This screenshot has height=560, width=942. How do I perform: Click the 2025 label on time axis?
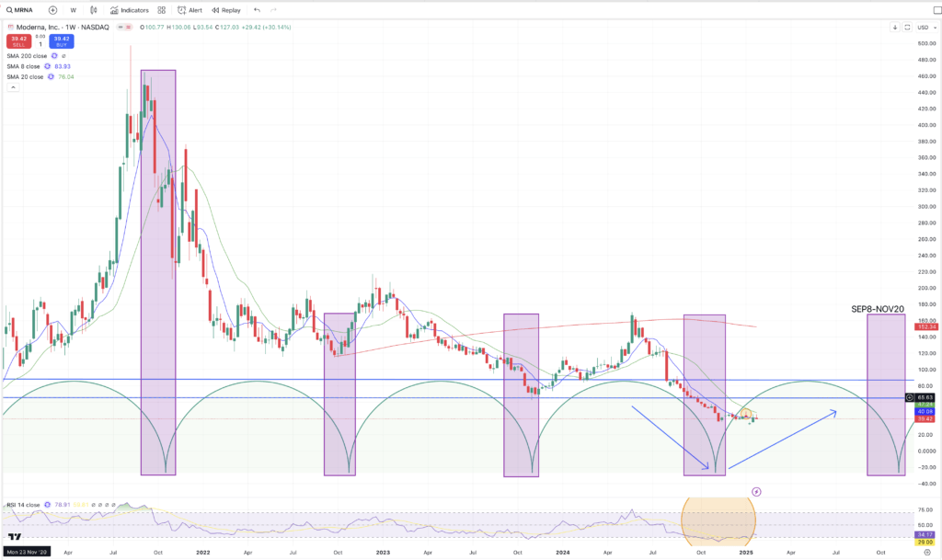click(746, 553)
